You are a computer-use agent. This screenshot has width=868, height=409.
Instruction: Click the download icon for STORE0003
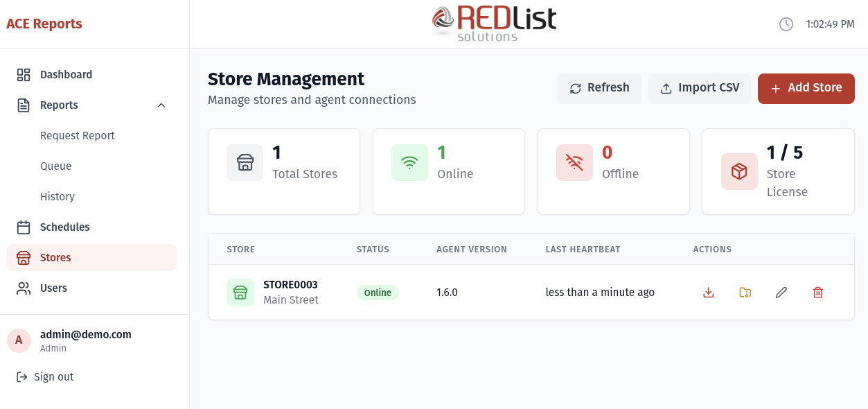point(708,292)
